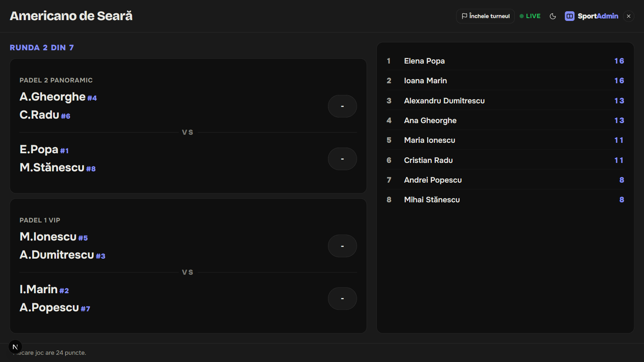The width and height of the screenshot is (644, 362).
Task: Click the flag icon in Încheie turneul
Action: click(x=464, y=16)
